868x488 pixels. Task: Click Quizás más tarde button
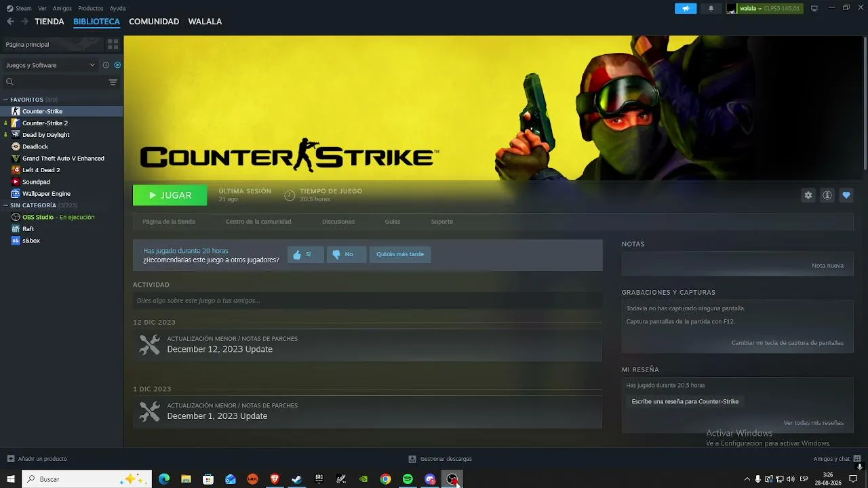click(400, 254)
